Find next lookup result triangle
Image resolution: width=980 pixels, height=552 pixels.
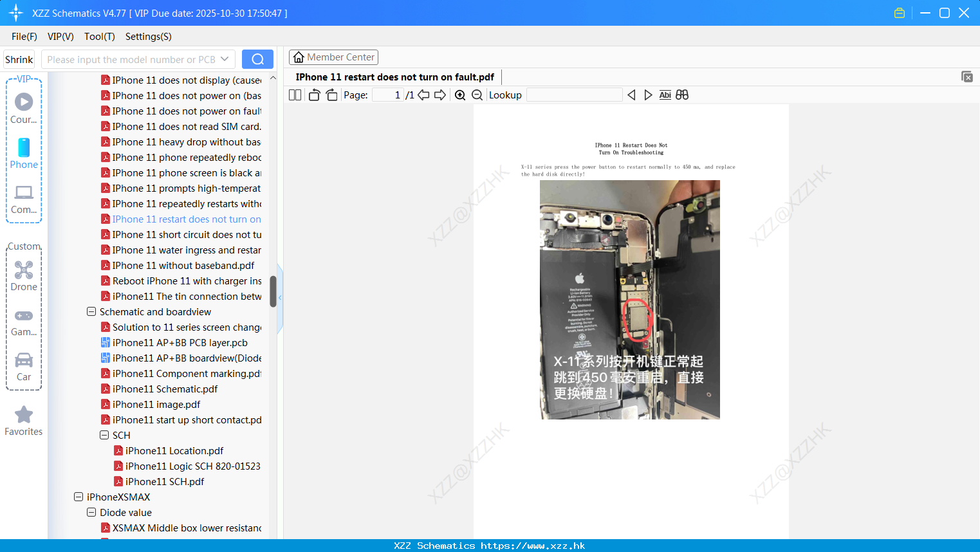648,95
